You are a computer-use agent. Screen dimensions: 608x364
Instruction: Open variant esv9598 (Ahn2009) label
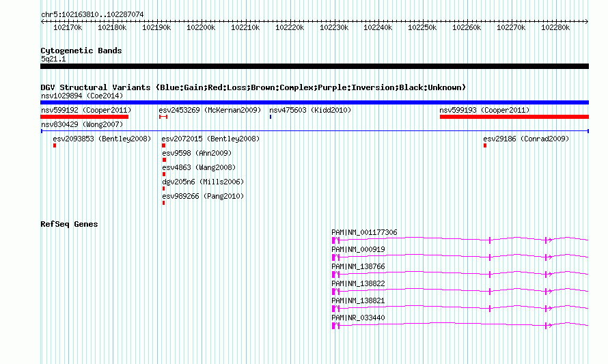[x=197, y=153]
